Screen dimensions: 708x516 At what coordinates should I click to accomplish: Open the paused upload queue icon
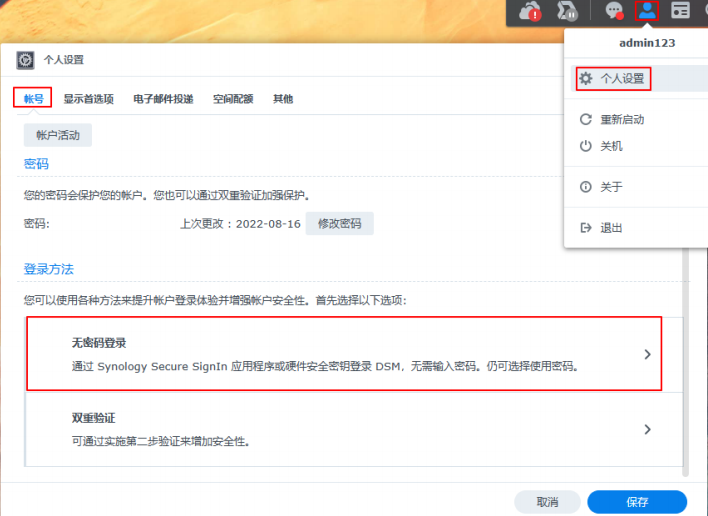567,11
